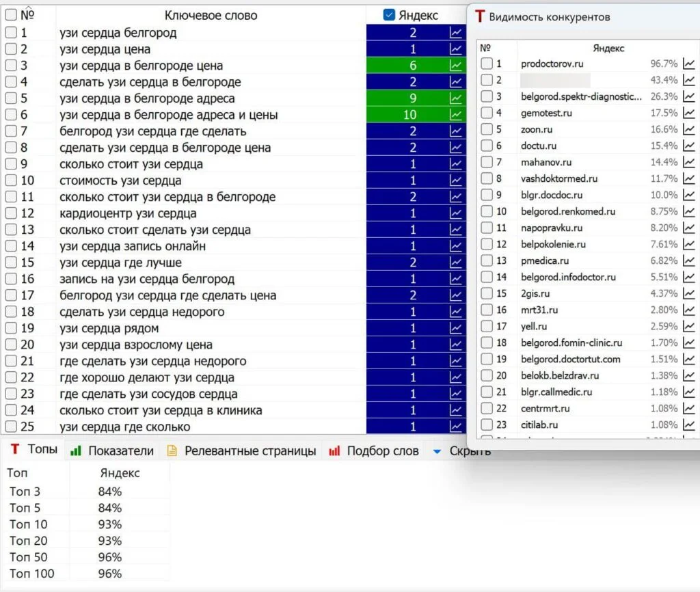
Task: Open chart for 'узи сердца в белгороде адреса'
Action: tap(455, 98)
